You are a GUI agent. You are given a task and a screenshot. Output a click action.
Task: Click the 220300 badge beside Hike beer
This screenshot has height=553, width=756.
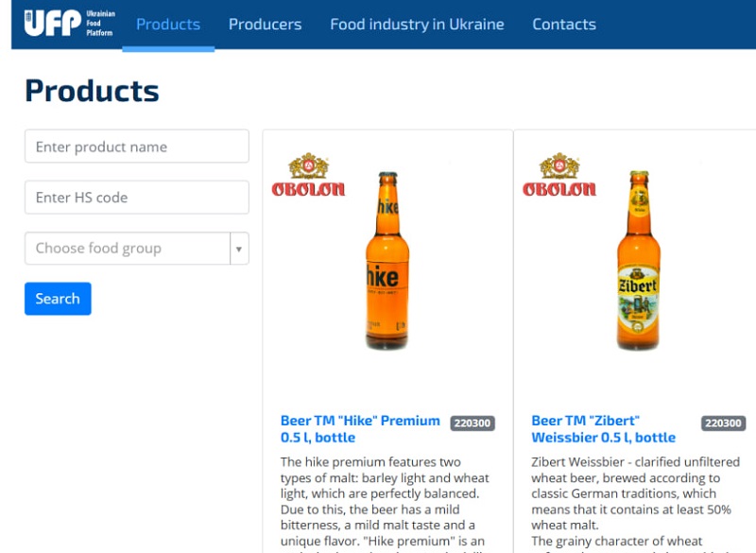click(472, 423)
